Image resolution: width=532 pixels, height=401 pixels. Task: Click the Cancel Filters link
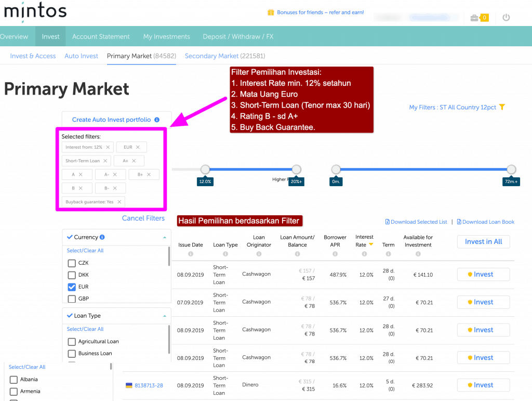coord(143,218)
